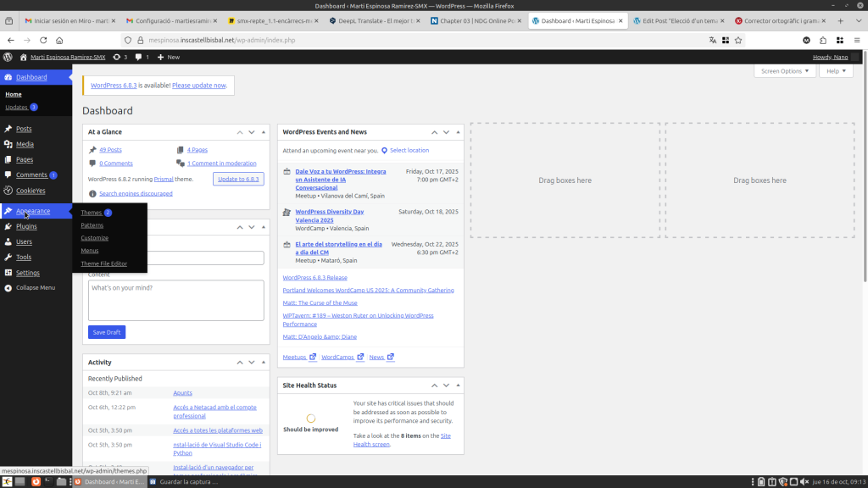Screen dimensions: 868x488
Task: Open the WordPress 6.8.3 Release link
Action: [x=314, y=278]
